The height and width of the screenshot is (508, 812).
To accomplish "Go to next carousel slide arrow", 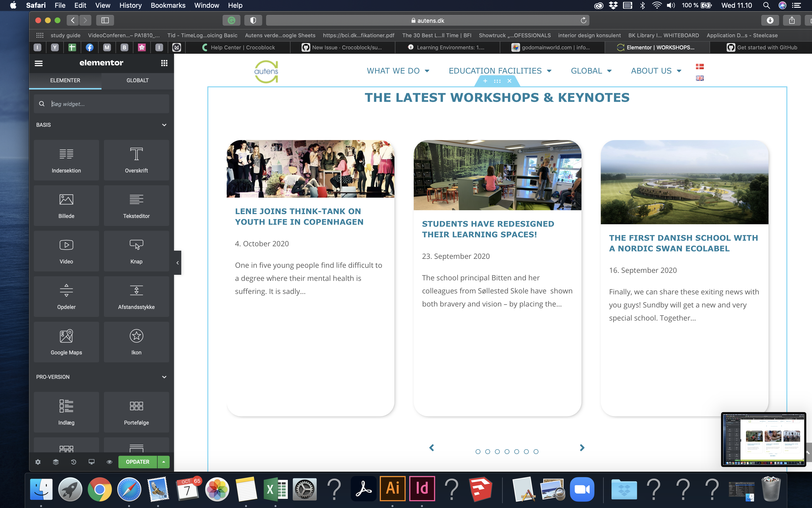I will click(582, 448).
